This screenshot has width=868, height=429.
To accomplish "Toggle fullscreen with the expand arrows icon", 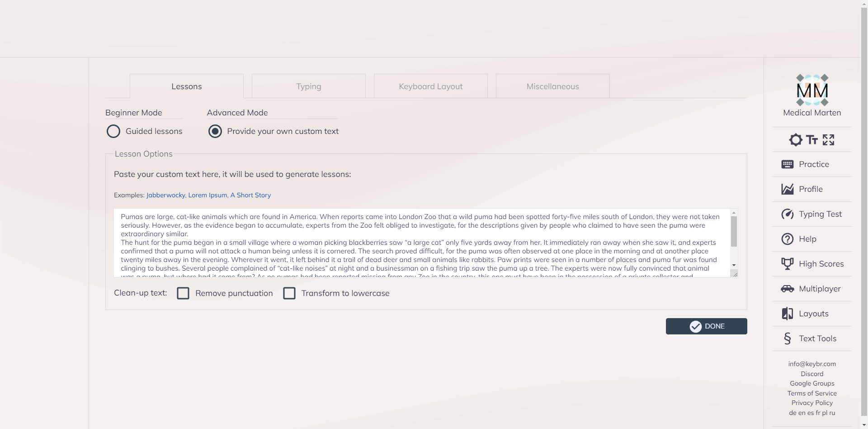I will (828, 140).
